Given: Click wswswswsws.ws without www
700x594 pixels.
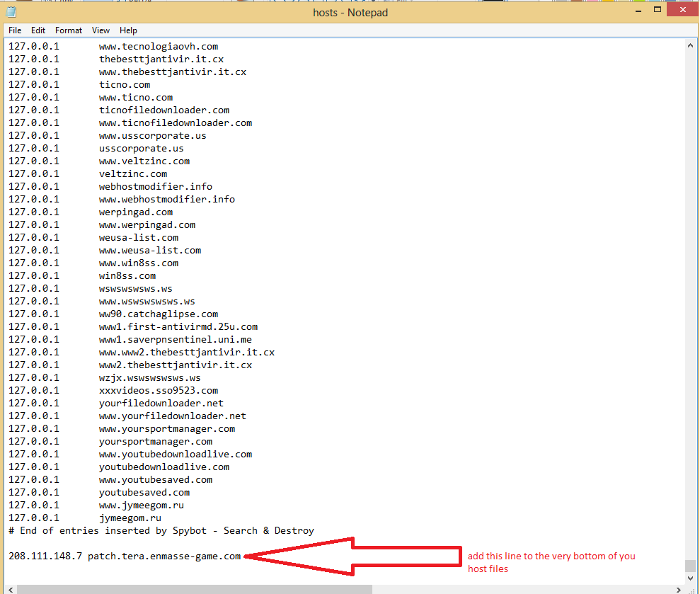Looking at the screenshot, I should [136, 289].
